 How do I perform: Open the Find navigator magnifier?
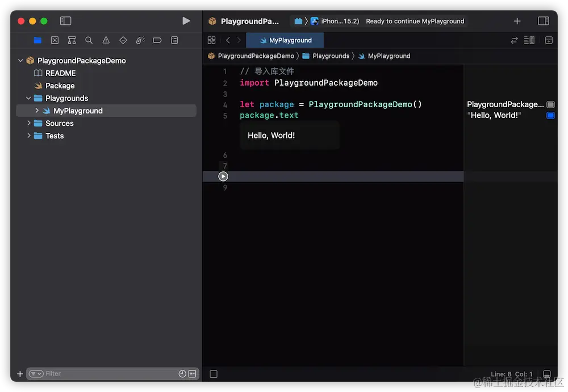click(89, 40)
